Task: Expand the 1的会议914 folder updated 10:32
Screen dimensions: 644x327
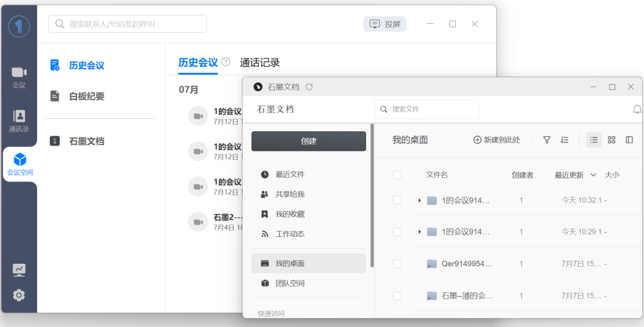Action: click(419, 200)
